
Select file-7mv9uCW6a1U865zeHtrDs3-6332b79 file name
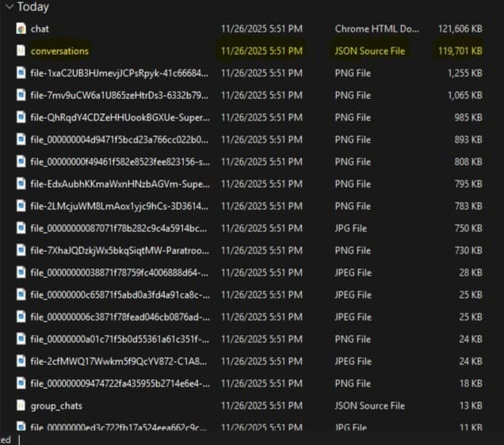[x=119, y=95]
